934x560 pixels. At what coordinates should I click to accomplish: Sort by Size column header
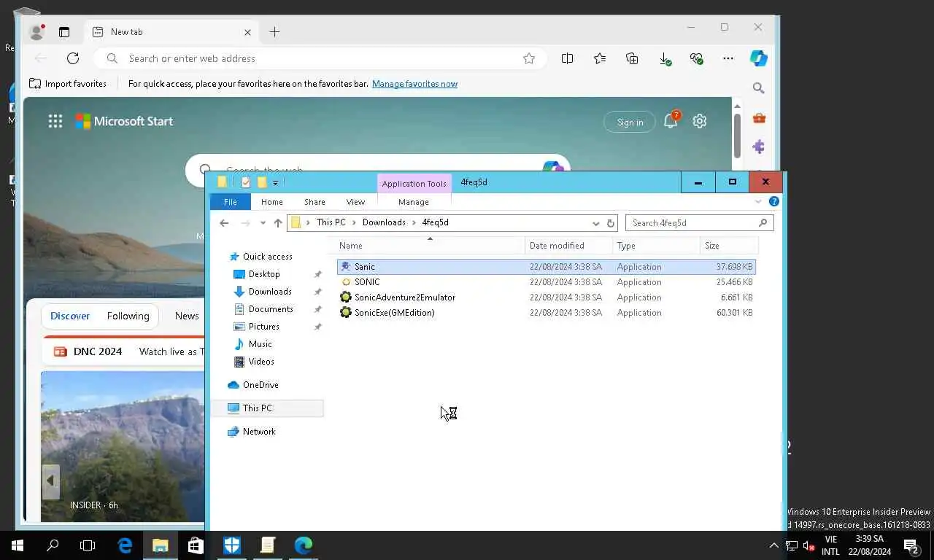point(729,246)
